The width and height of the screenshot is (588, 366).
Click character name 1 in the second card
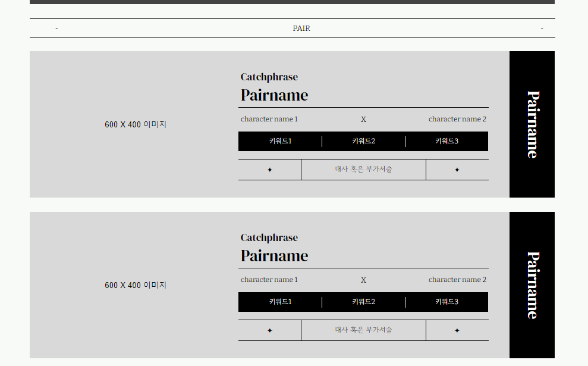pyautogui.click(x=269, y=280)
